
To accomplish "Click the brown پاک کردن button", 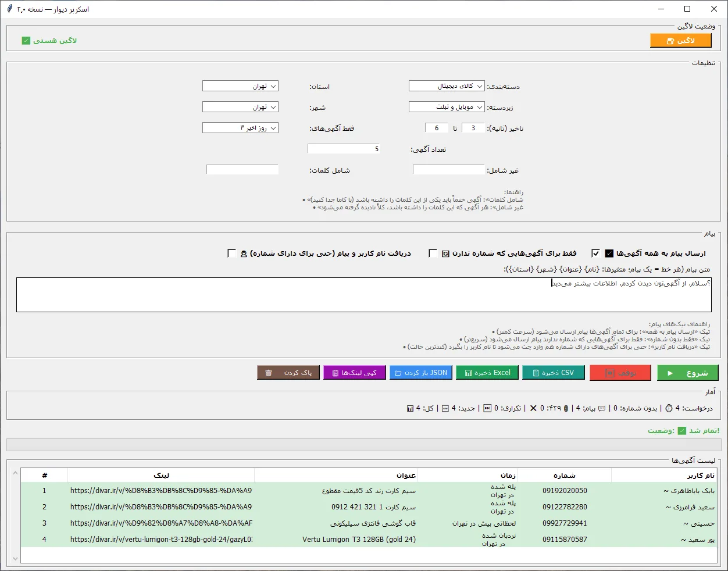I will (288, 373).
